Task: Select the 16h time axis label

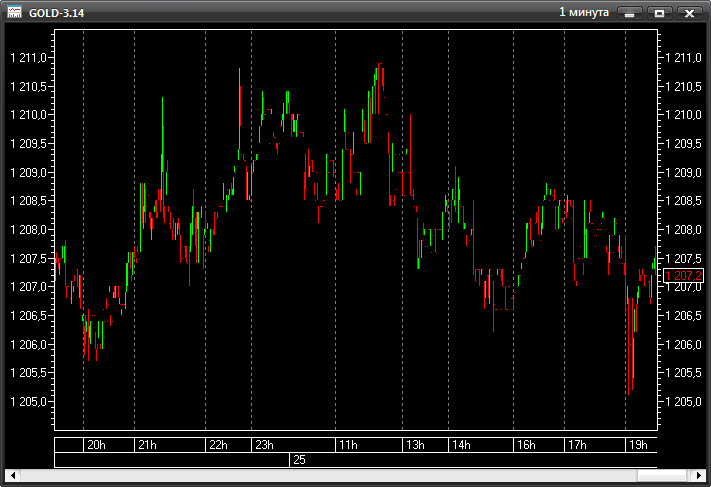Action: [526, 445]
